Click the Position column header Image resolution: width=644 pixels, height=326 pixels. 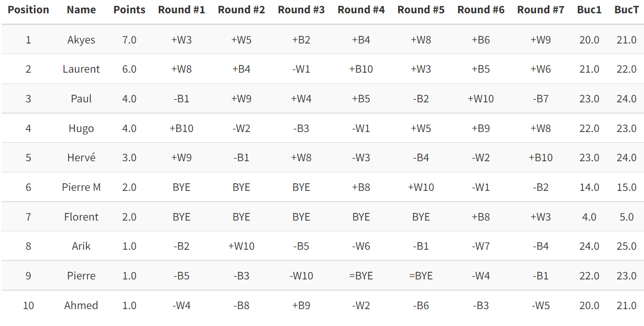[x=28, y=10]
